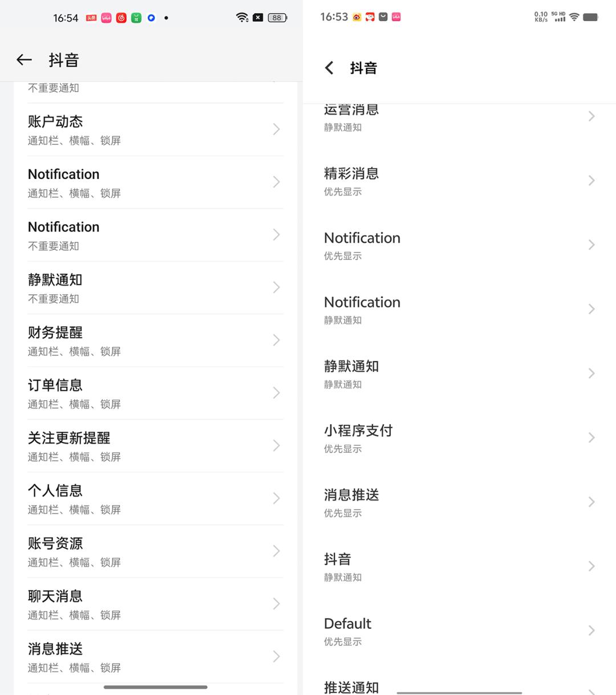Viewport: 616px width, 695px height.
Task: Open the right phone's Notification channel marked 静默通知
Action: (460, 310)
